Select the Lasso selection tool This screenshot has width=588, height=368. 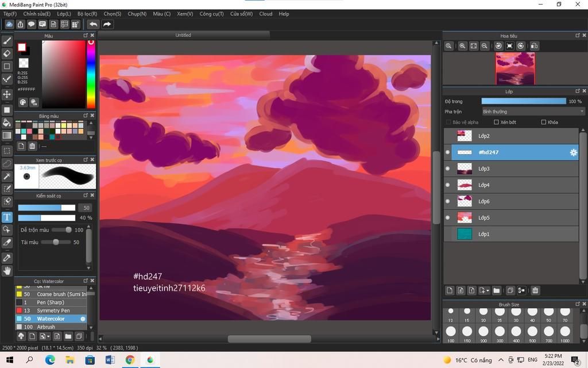pyautogui.click(x=7, y=164)
